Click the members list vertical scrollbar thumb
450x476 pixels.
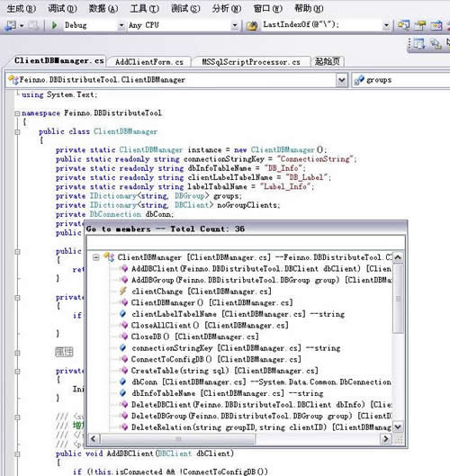398,299
